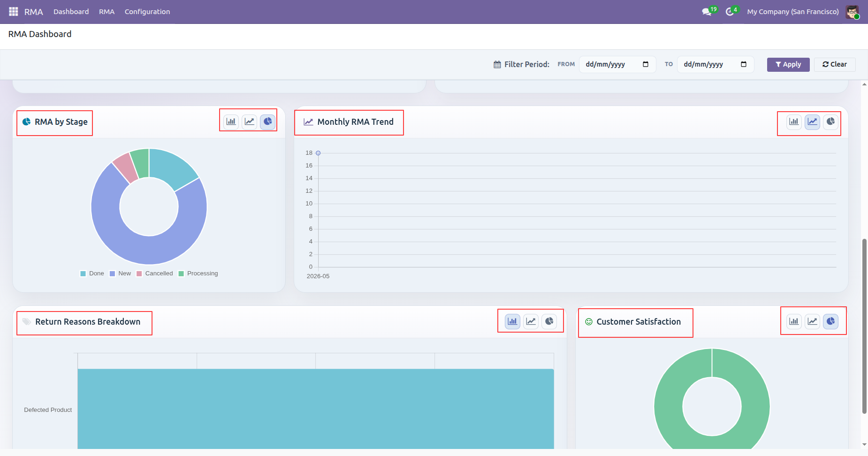Open the Configuration menu

coord(147,12)
